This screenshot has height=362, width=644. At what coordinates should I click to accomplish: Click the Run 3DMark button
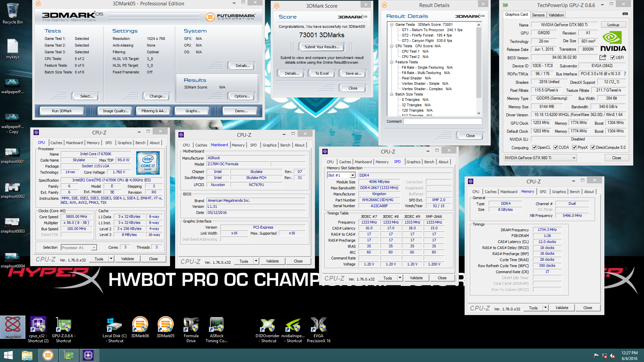(62, 111)
